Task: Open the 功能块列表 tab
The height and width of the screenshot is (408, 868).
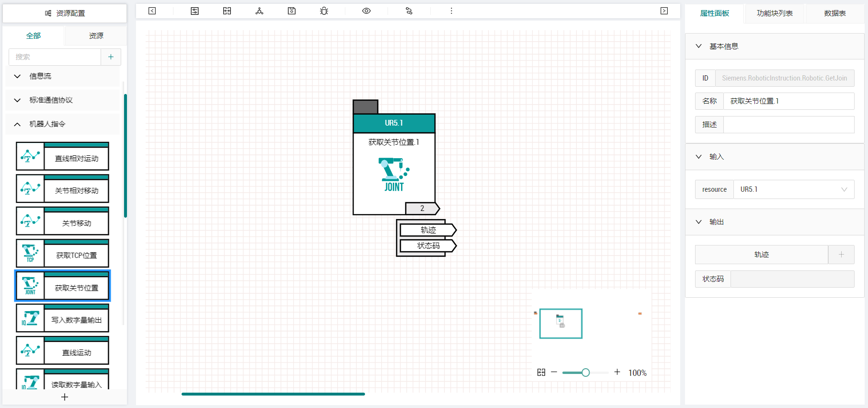Action: (x=775, y=13)
